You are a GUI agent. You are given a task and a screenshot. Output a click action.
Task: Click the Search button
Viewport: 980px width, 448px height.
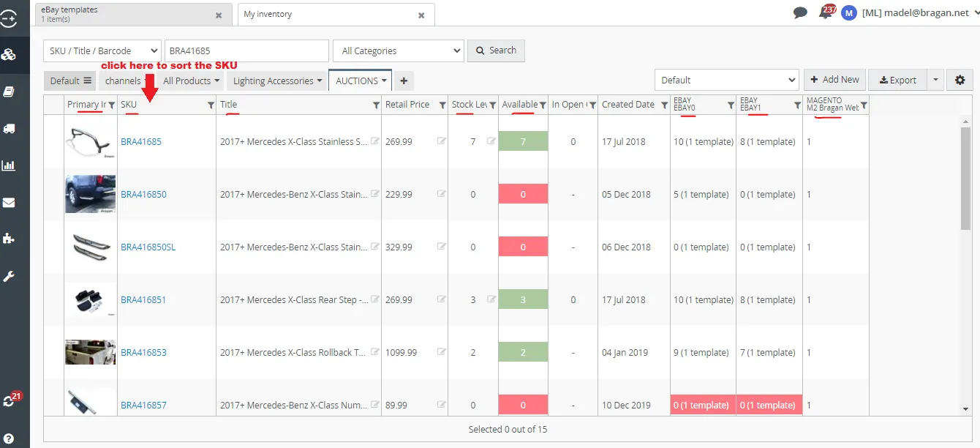coord(497,51)
